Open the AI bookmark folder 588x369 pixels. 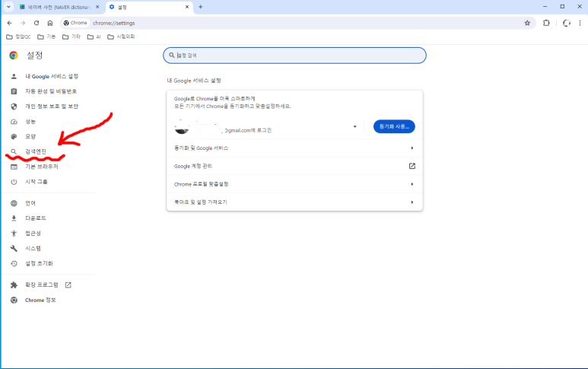[x=94, y=37]
